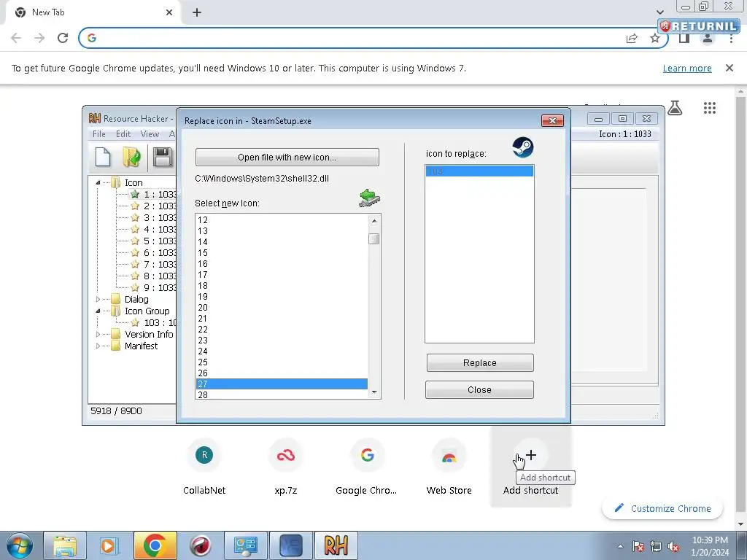The width and height of the screenshot is (747, 560).
Task: Close the New Tab tab
Action: pos(169,13)
